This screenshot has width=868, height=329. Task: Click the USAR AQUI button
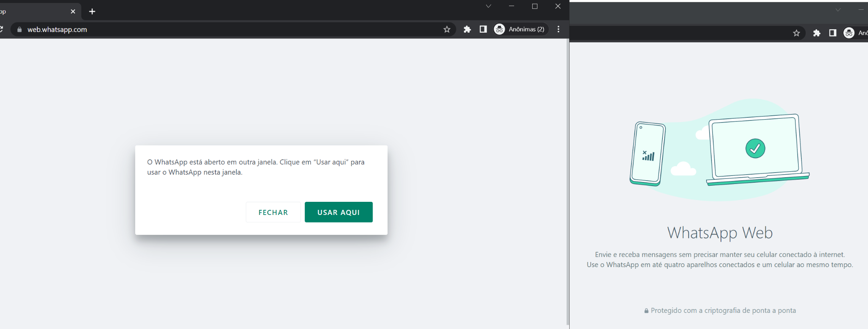point(339,212)
